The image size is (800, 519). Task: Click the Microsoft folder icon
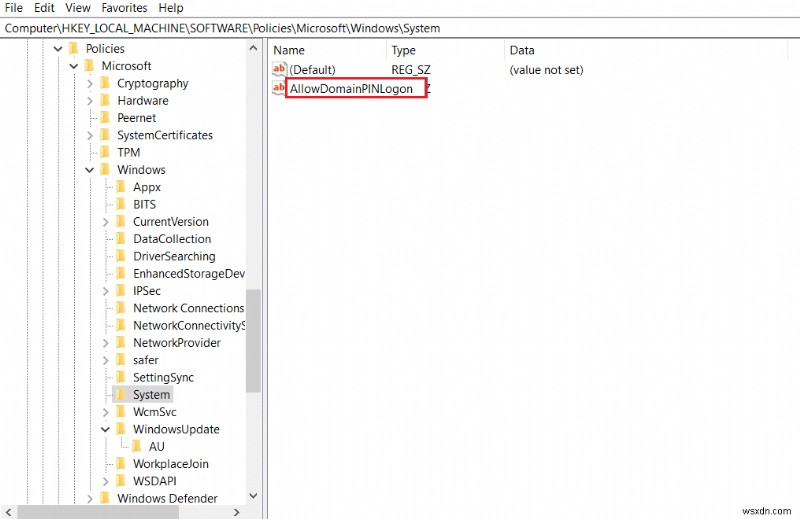(89, 66)
